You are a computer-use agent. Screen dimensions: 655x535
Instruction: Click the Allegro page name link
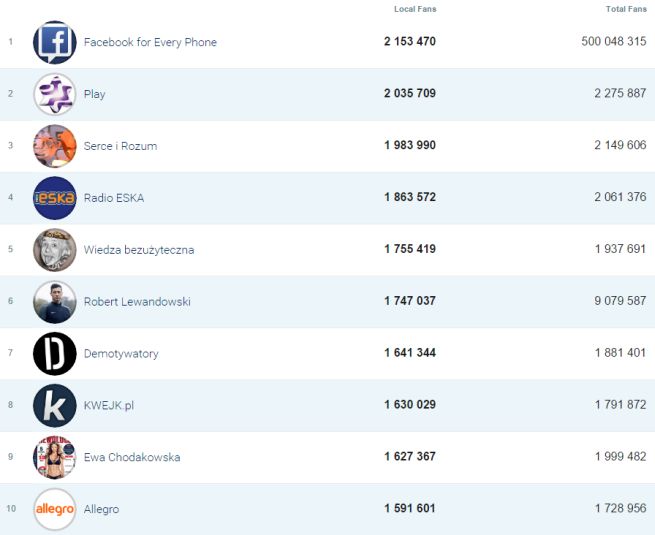pos(101,510)
